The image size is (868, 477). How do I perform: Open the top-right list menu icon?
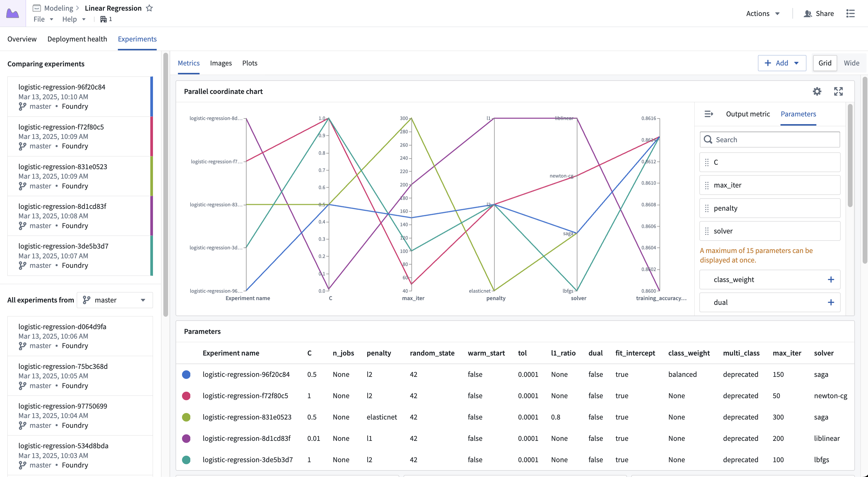tap(851, 13)
